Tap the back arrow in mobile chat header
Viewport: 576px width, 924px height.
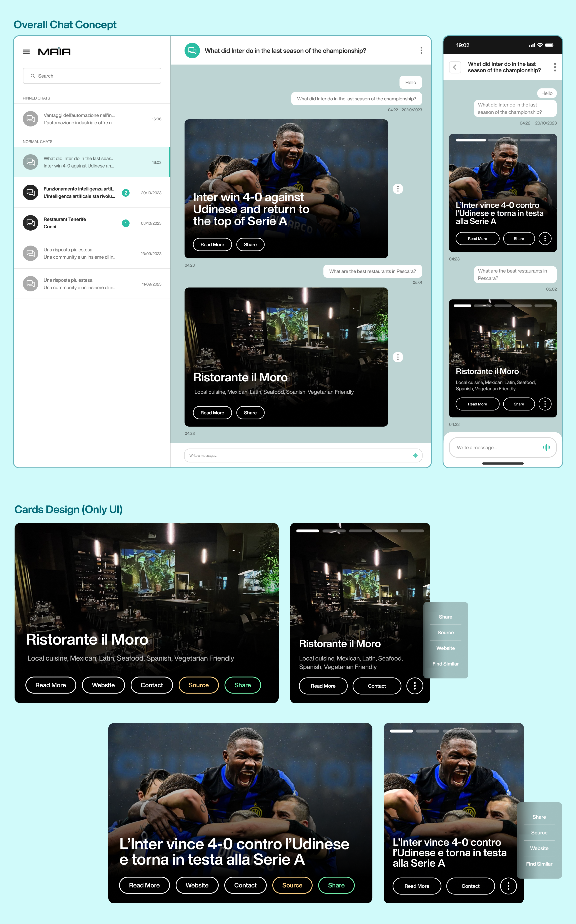click(455, 67)
